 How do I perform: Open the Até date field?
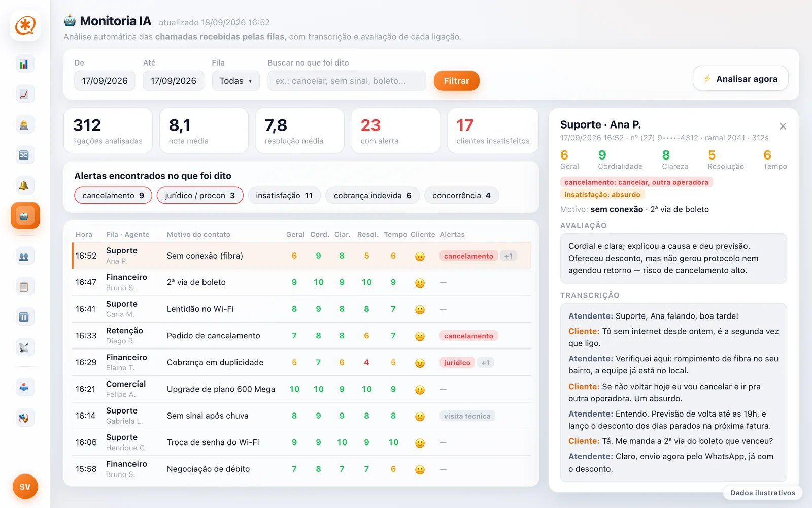click(x=174, y=81)
